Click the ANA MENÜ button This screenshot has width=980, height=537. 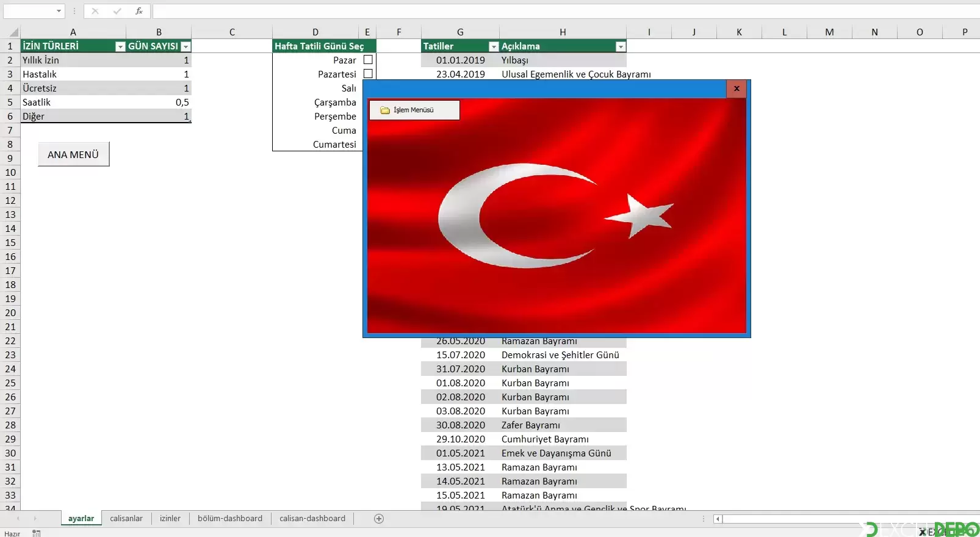pyautogui.click(x=74, y=154)
